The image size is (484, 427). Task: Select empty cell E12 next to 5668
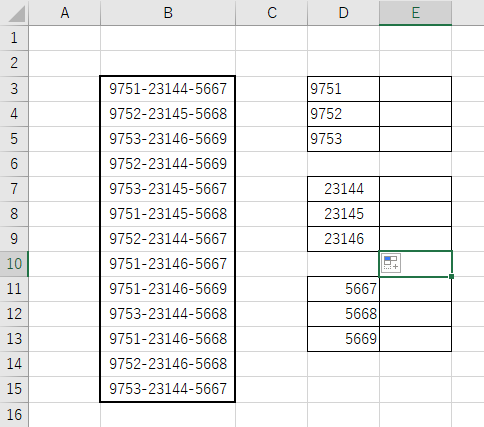click(x=415, y=314)
